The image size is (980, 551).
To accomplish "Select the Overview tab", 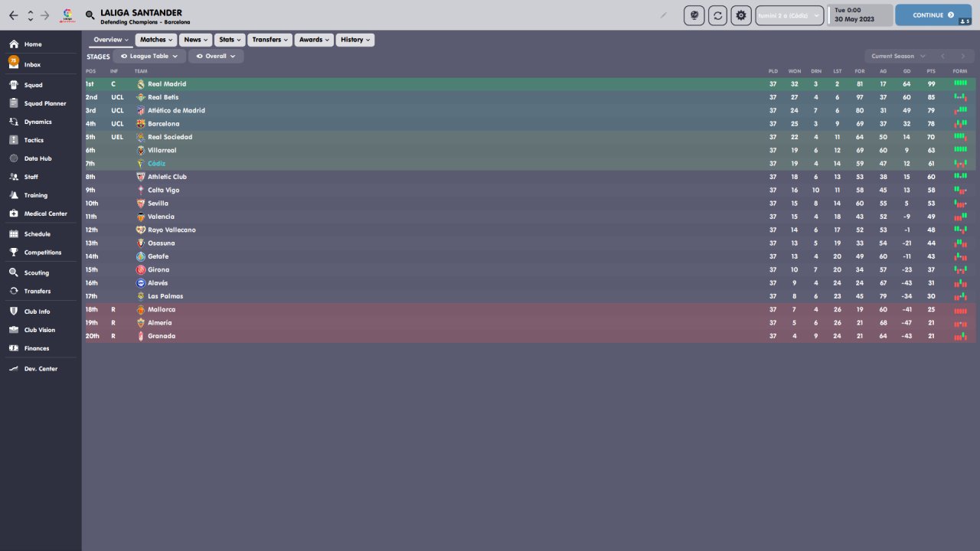I will (111, 40).
